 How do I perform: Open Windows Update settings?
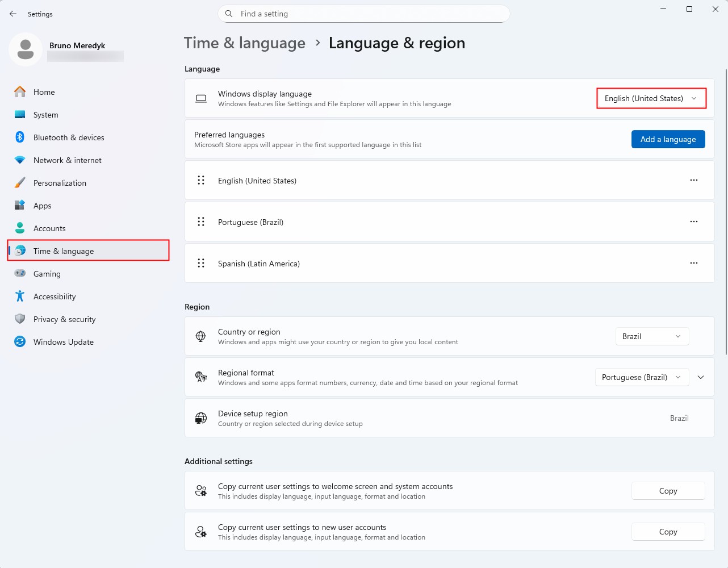(x=89, y=342)
